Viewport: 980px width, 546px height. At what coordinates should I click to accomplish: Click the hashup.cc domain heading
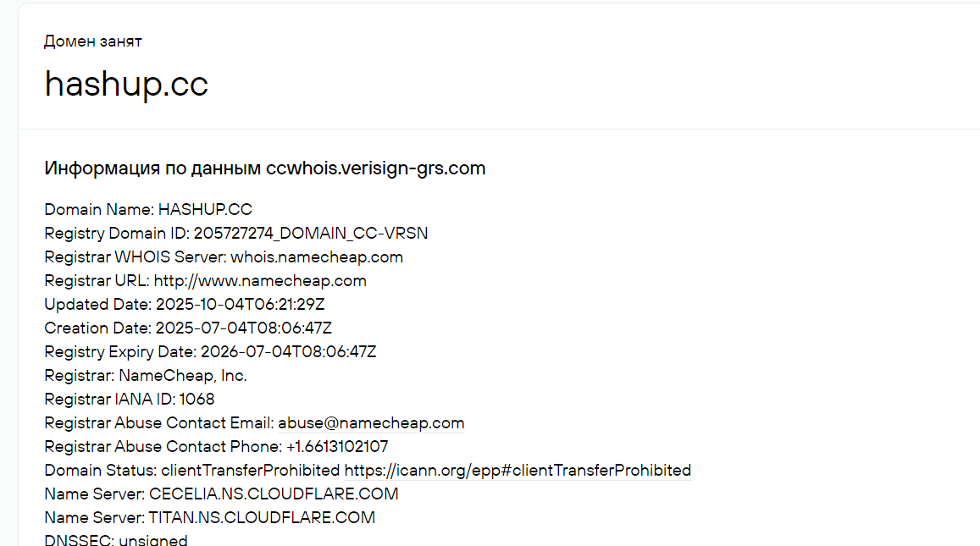point(126,84)
